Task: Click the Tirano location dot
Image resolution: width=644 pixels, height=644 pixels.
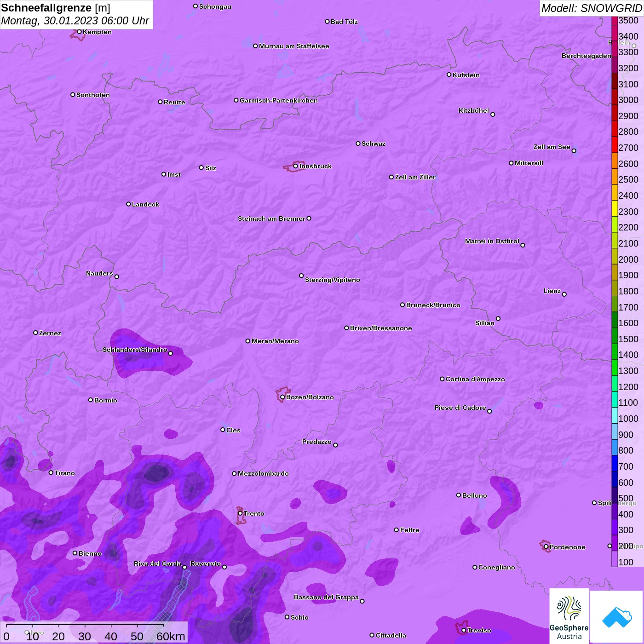Action: click(x=51, y=473)
